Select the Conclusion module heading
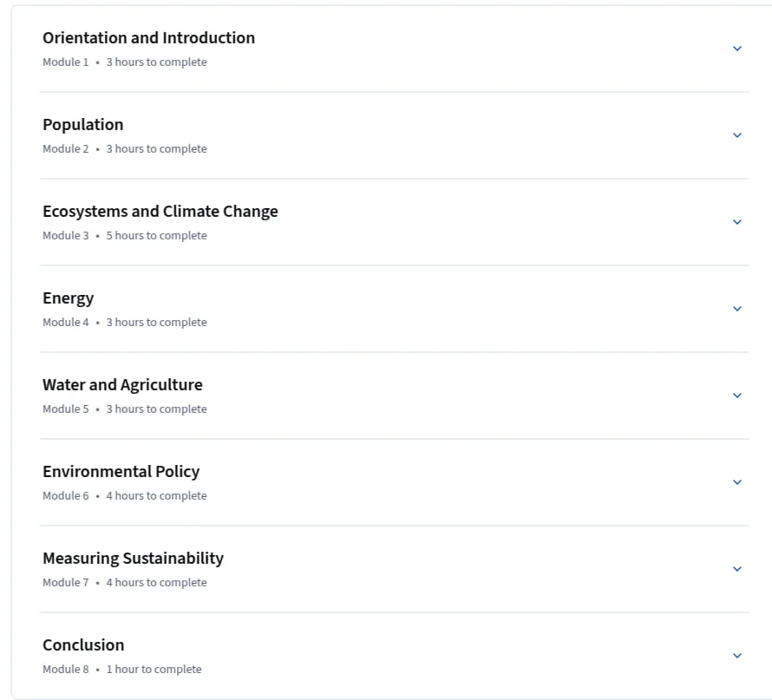The image size is (772, 700). click(x=83, y=644)
